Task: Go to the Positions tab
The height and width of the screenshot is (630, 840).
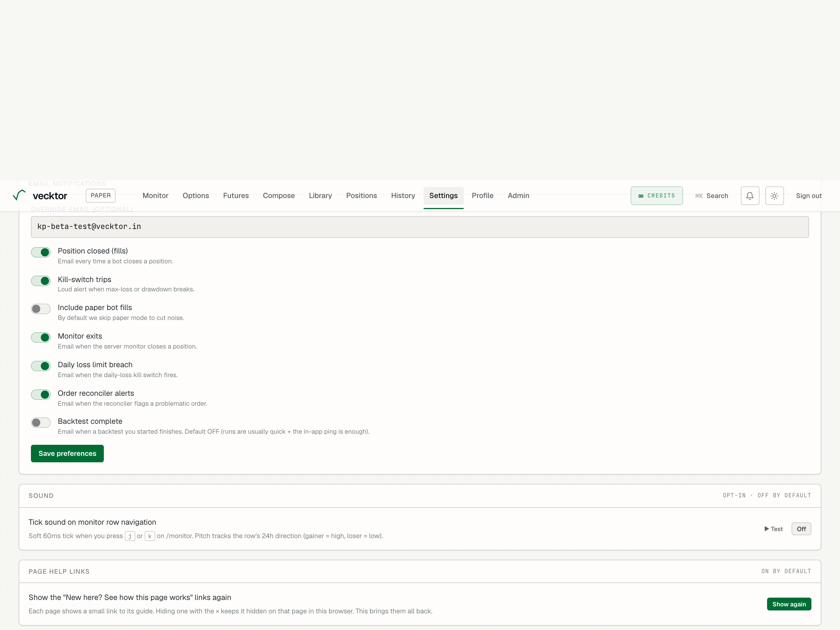Action: tap(361, 196)
